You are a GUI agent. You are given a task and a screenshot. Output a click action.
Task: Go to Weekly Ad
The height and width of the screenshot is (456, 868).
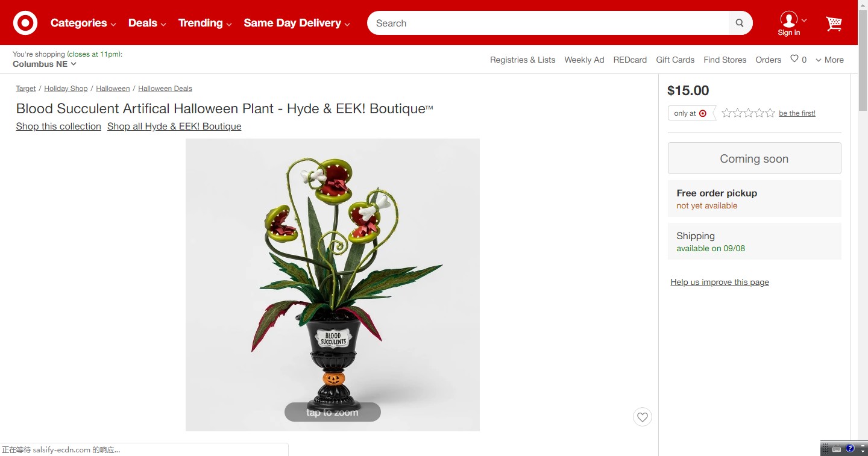(x=584, y=60)
